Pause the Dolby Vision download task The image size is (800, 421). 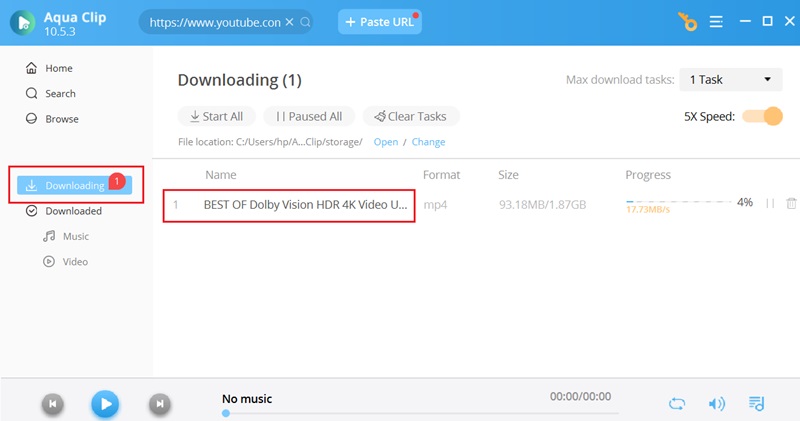point(770,204)
